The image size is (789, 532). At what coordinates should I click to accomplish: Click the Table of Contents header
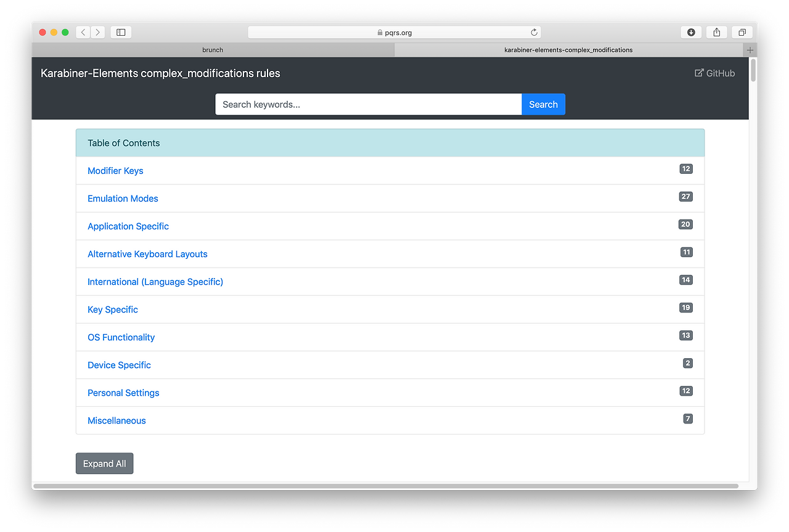pos(390,143)
